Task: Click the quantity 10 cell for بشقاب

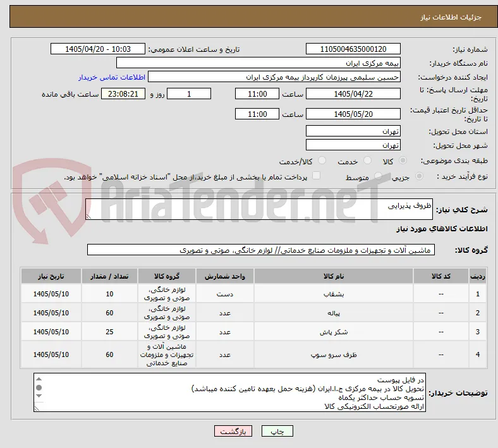Action: click(109, 294)
